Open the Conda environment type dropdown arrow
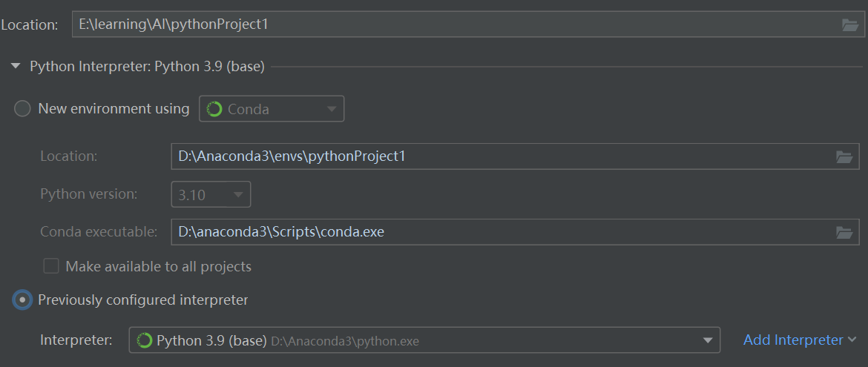The width and height of the screenshot is (868, 367). pyautogui.click(x=331, y=109)
